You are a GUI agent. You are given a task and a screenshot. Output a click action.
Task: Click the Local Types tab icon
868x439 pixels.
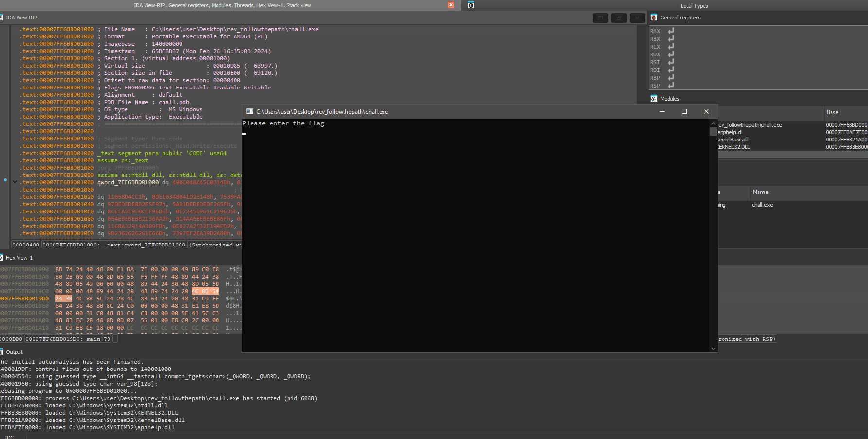click(470, 5)
